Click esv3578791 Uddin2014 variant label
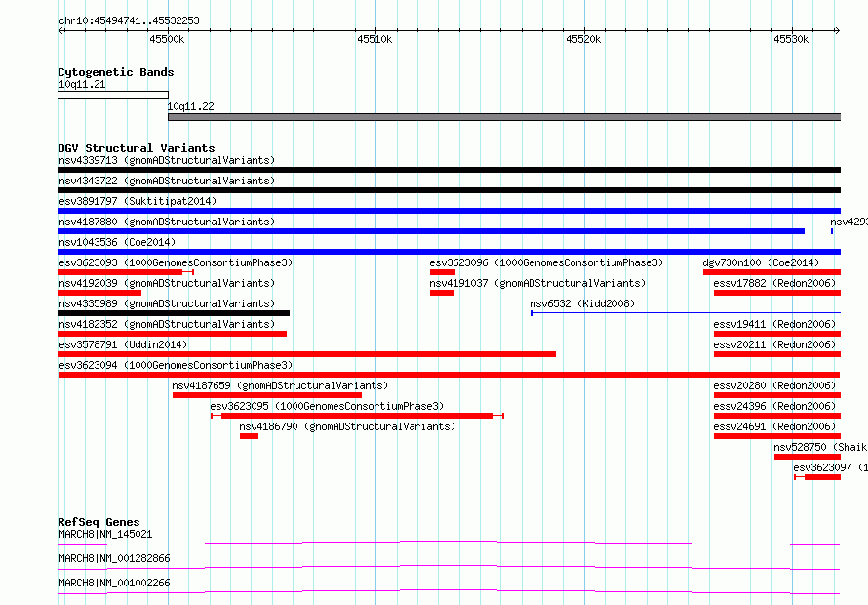 (x=123, y=344)
